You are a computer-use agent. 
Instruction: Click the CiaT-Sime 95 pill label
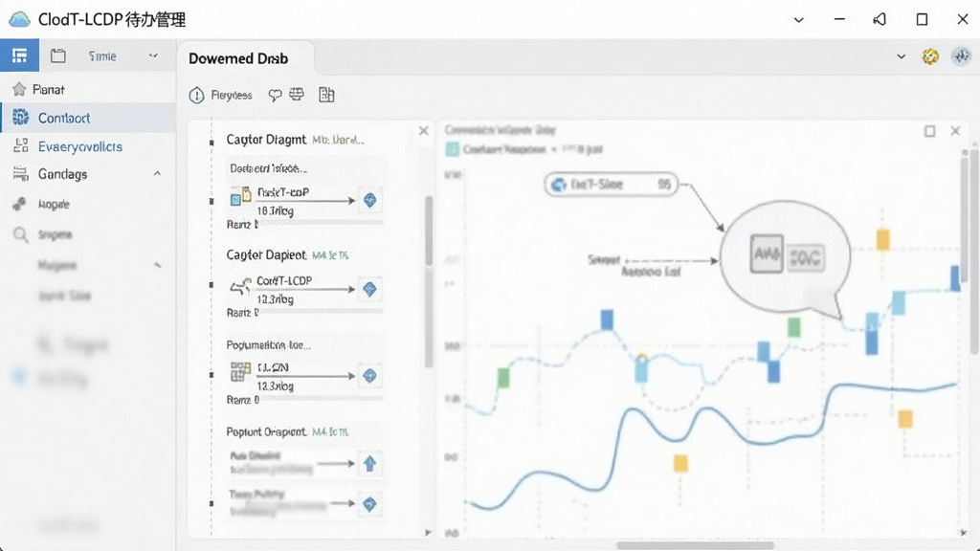point(612,185)
